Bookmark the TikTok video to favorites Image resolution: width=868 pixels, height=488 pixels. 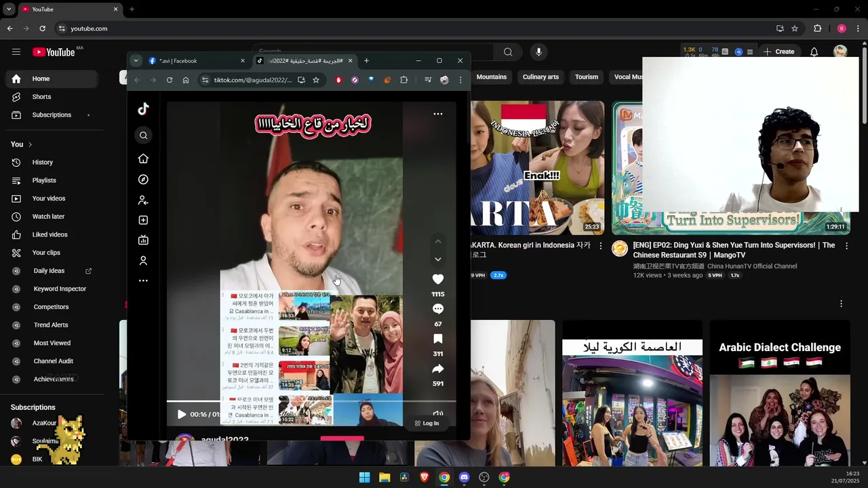(438, 339)
